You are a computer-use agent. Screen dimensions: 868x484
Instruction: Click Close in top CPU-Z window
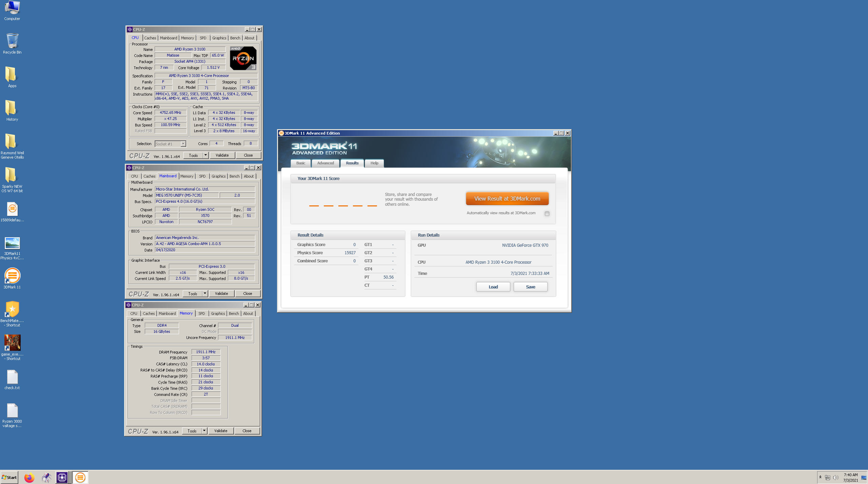[248, 155]
